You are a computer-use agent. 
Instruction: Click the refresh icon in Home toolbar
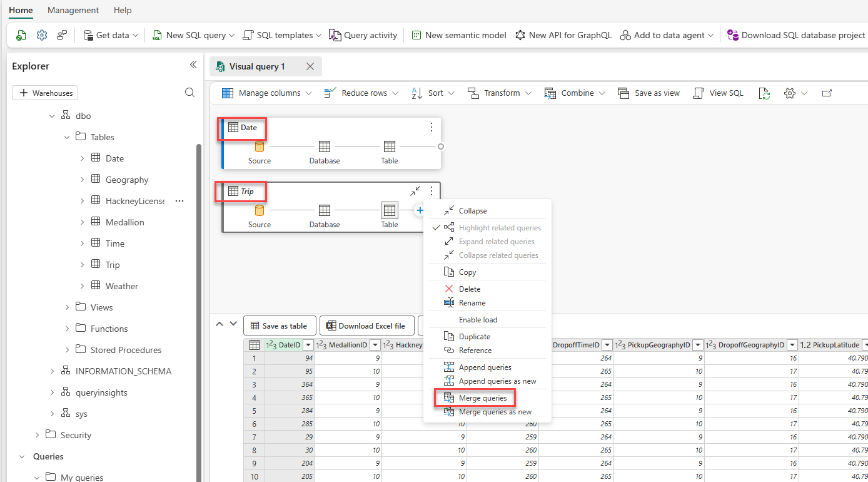(22, 35)
